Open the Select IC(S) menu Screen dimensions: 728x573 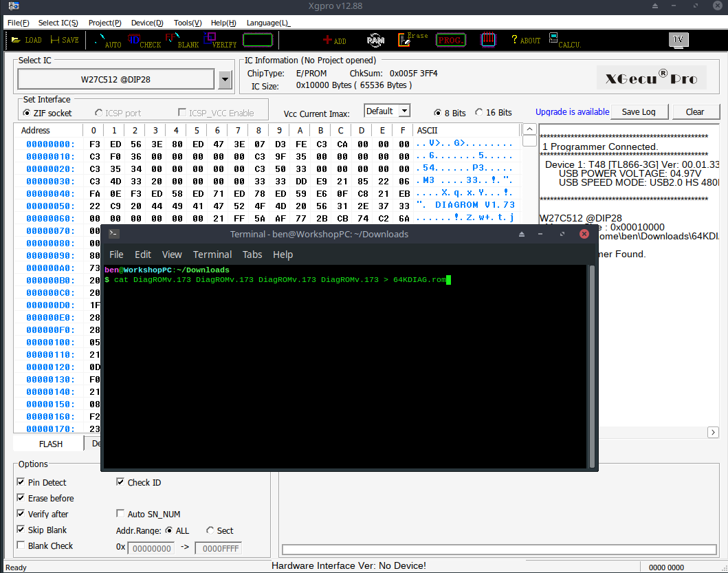[x=58, y=23]
